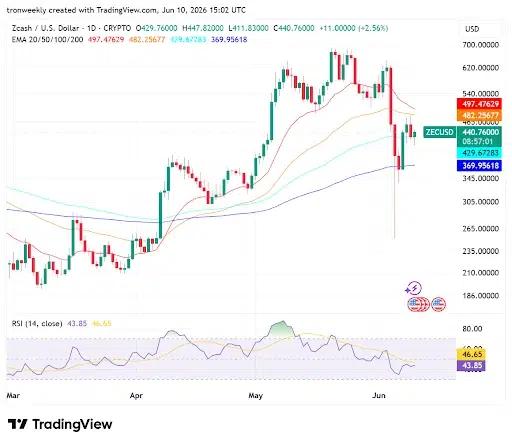Click the ZECUSD price tag label
Image resolution: width=512 pixels, height=444 pixels.
point(440,132)
